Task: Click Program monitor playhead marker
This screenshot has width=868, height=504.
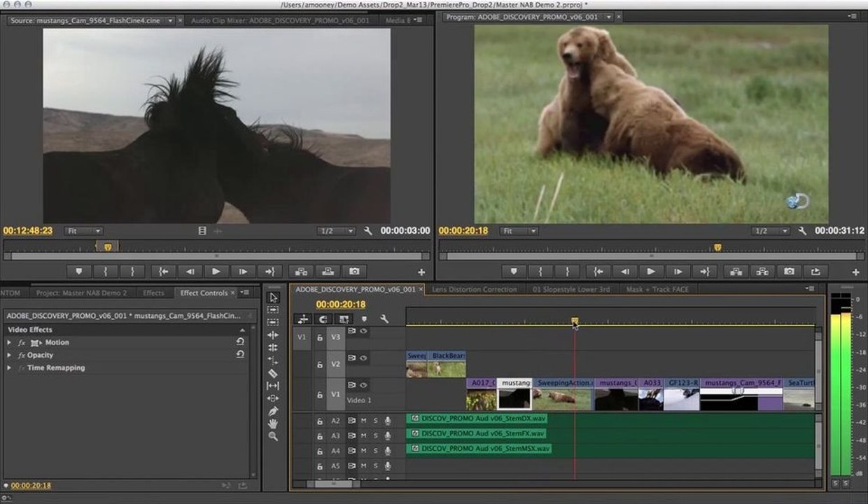Action: tap(717, 247)
